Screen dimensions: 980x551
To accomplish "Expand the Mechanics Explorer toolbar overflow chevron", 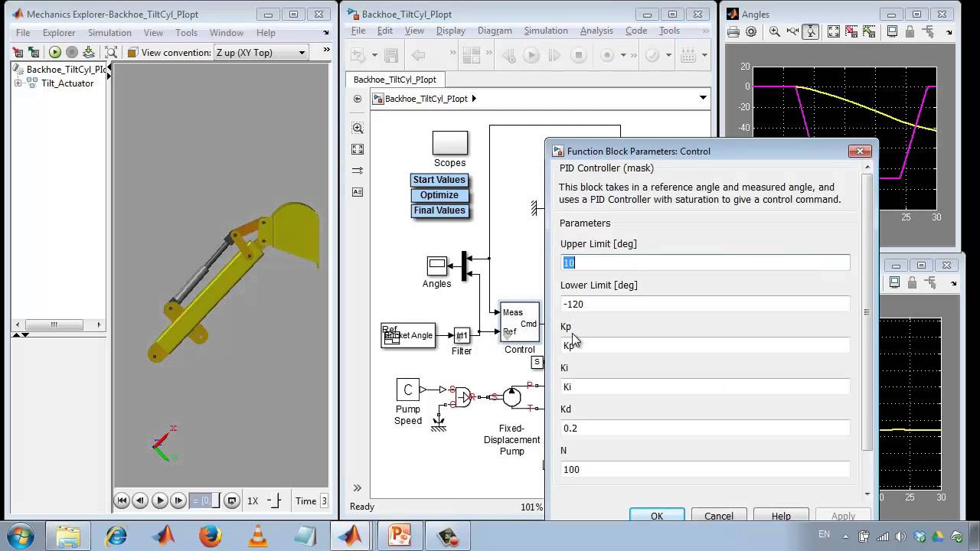I will pyautogui.click(x=327, y=50).
